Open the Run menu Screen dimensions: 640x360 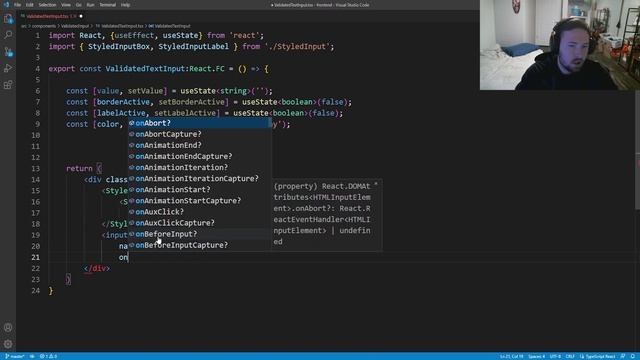90,5
